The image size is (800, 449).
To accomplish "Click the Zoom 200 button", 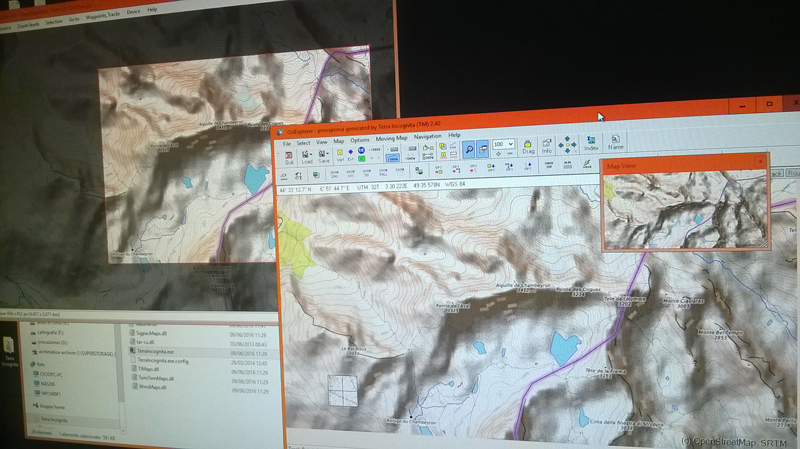I will 334,174.
